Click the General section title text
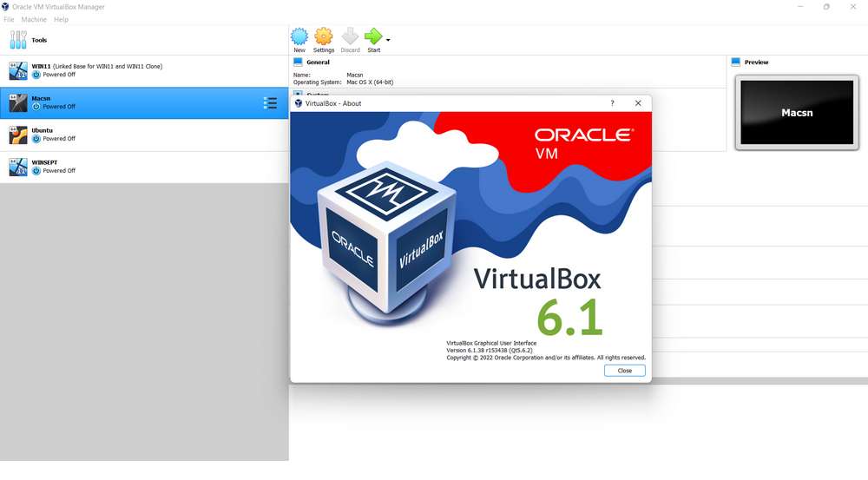The height and width of the screenshot is (480, 868). point(318,62)
